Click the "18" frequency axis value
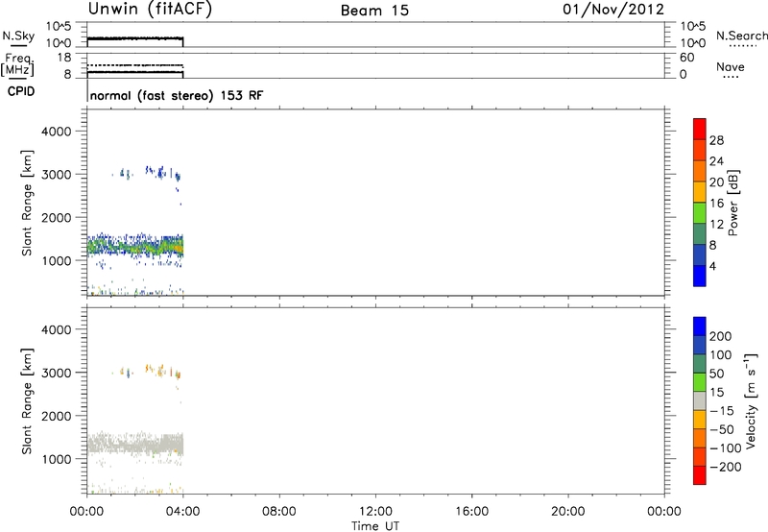The width and height of the screenshot is (768, 532). [64, 58]
